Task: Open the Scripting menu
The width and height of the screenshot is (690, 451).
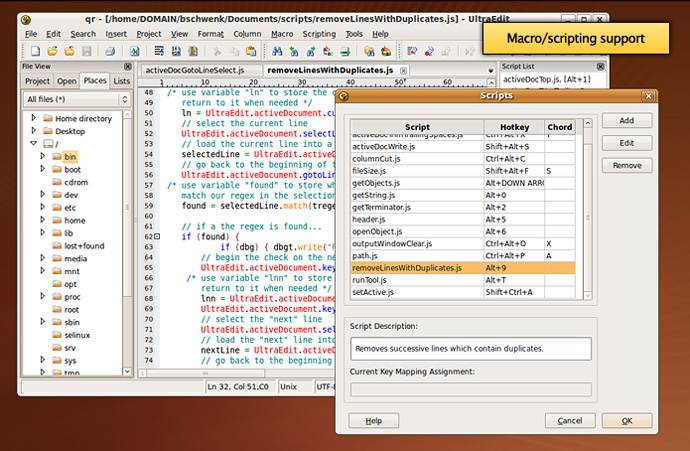Action: click(319, 34)
